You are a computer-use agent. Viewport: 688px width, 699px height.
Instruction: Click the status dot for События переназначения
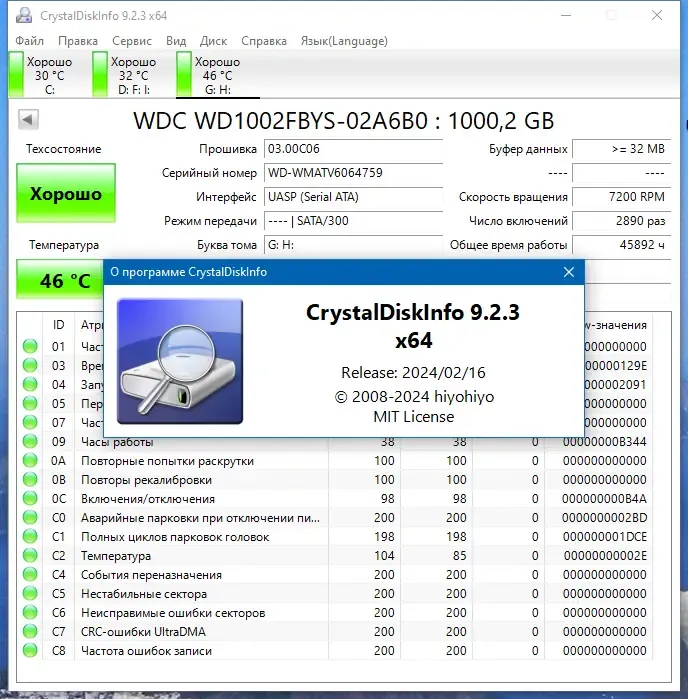pyautogui.click(x=30, y=574)
